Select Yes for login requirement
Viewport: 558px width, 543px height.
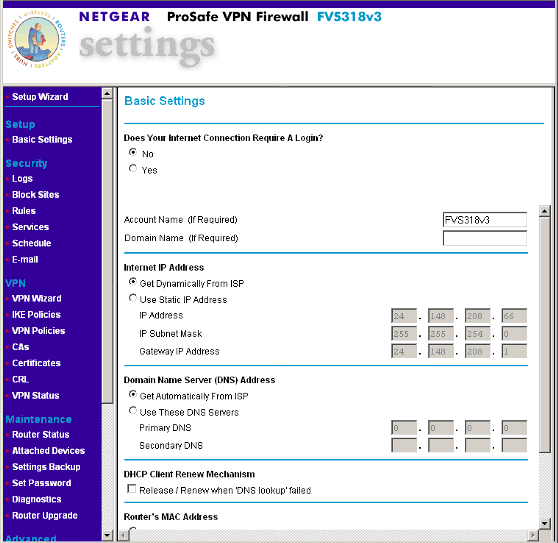[133, 168]
